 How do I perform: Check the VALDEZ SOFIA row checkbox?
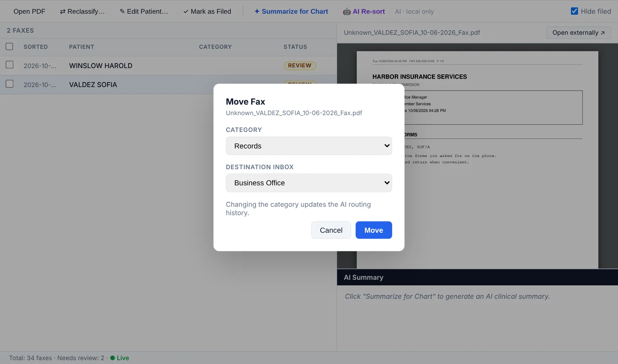[9, 84]
